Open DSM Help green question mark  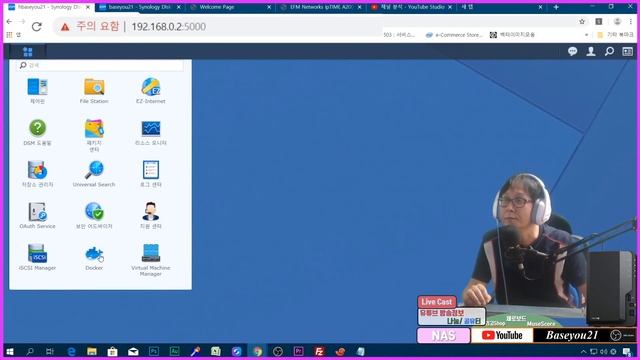tap(38, 132)
